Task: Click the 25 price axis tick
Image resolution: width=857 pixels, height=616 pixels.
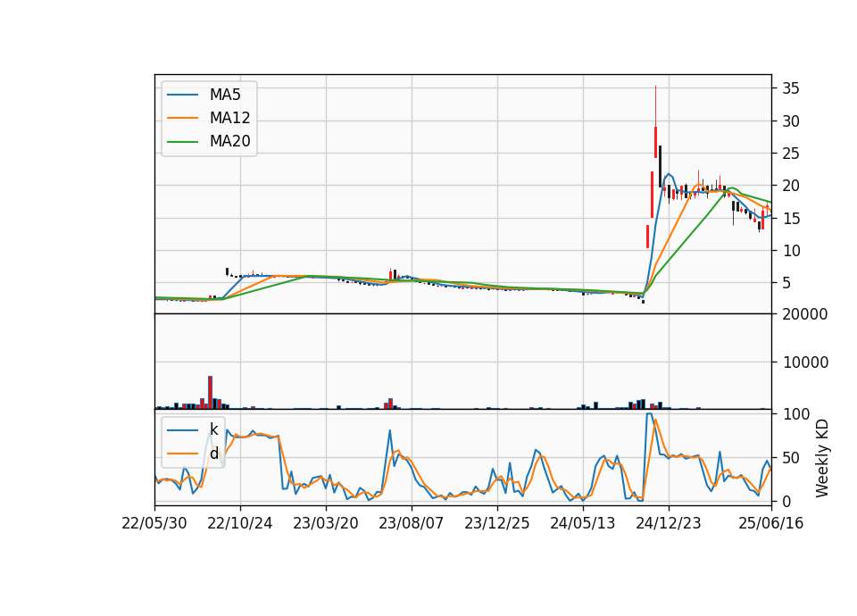Action: (790, 154)
